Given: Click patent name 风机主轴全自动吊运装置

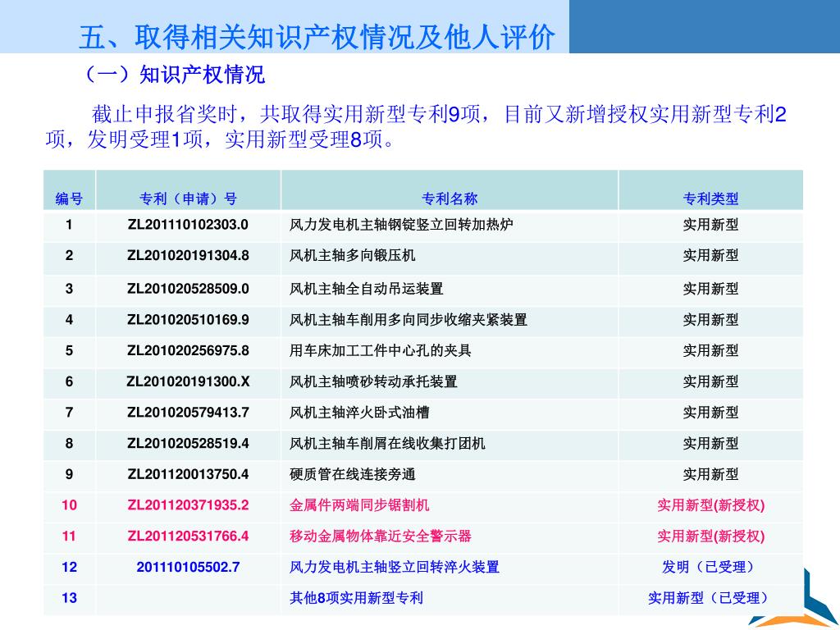Looking at the screenshot, I should 367,289.
